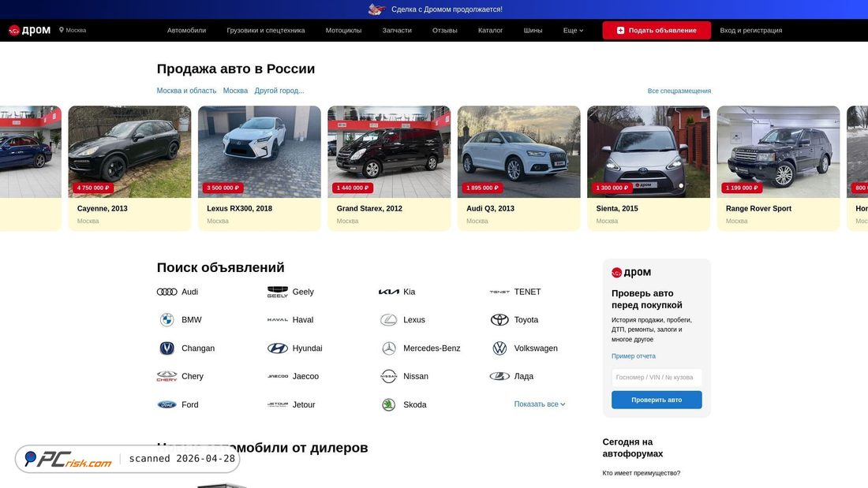Open the Audi Q3, 2013 listing photo
This screenshot has width=868, height=488.
(x=518, y=151)
